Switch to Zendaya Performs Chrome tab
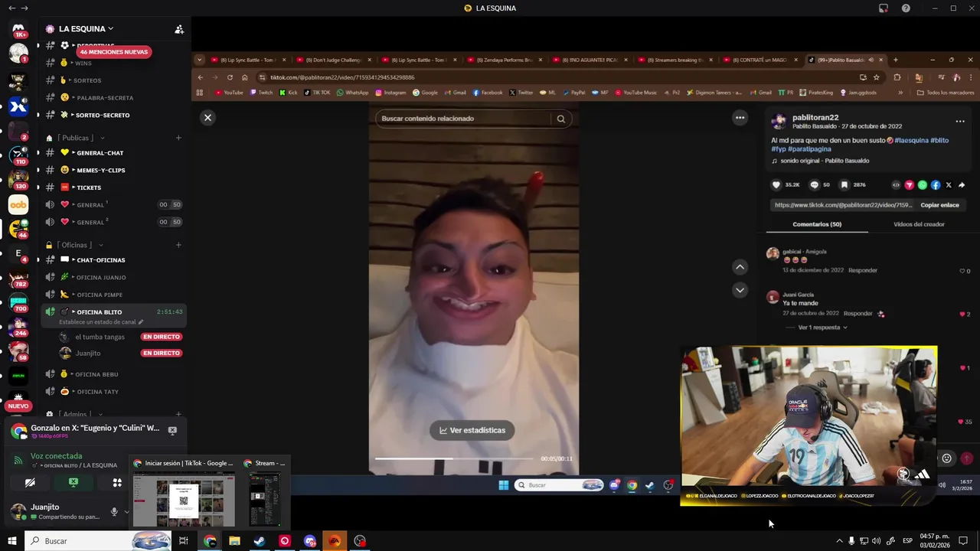The image size is (980, 551). click(x=505, y=60)
